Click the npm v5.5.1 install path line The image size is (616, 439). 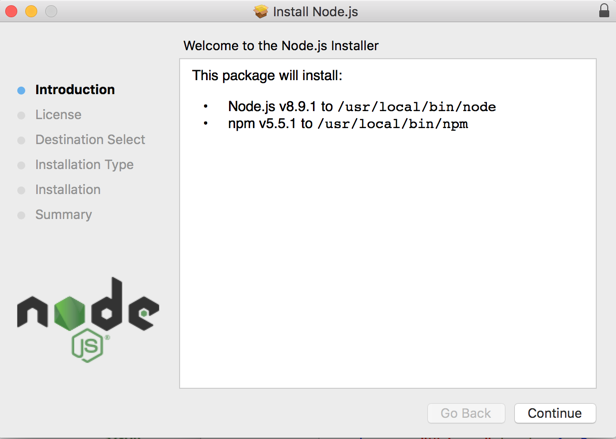pos(347,124)
